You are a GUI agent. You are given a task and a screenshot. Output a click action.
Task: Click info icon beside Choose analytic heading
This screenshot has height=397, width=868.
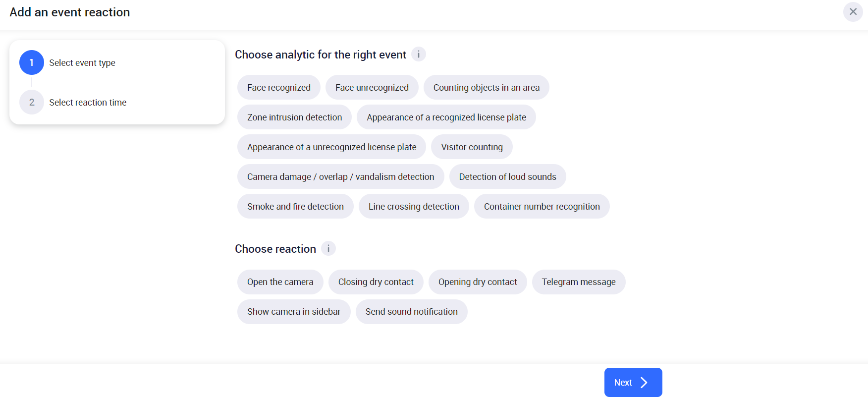[x=418, y=54]
